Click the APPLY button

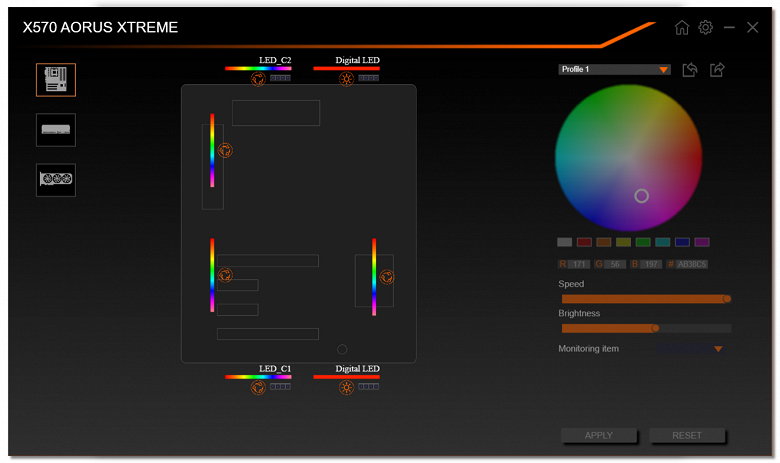coord(598,435)
